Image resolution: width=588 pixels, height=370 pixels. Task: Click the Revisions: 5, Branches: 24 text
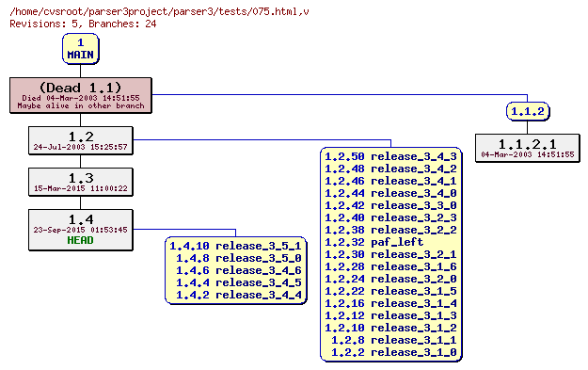(x=83, y=24)
